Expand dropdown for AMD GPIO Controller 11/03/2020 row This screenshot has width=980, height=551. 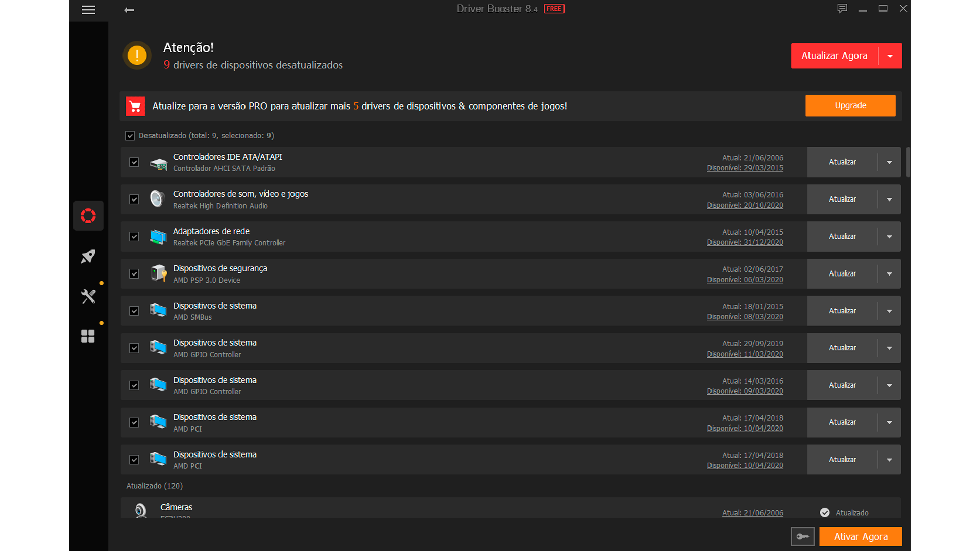click(889, 348)
